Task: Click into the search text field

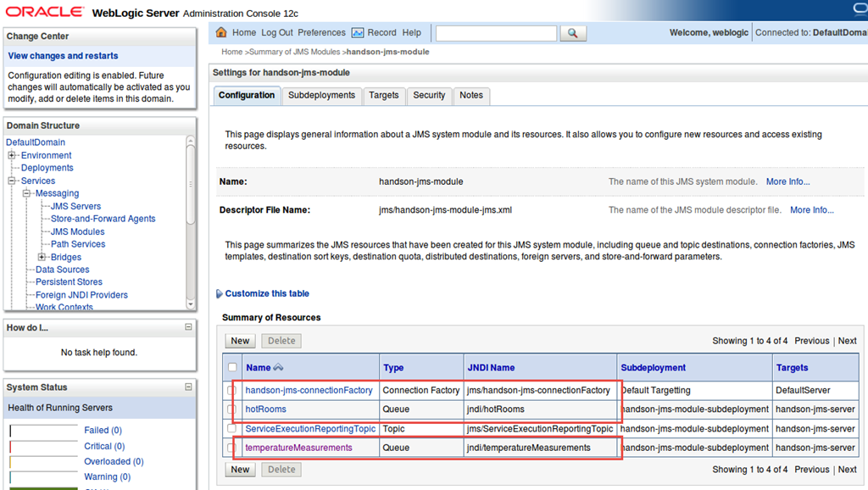Action: [496, 33]
